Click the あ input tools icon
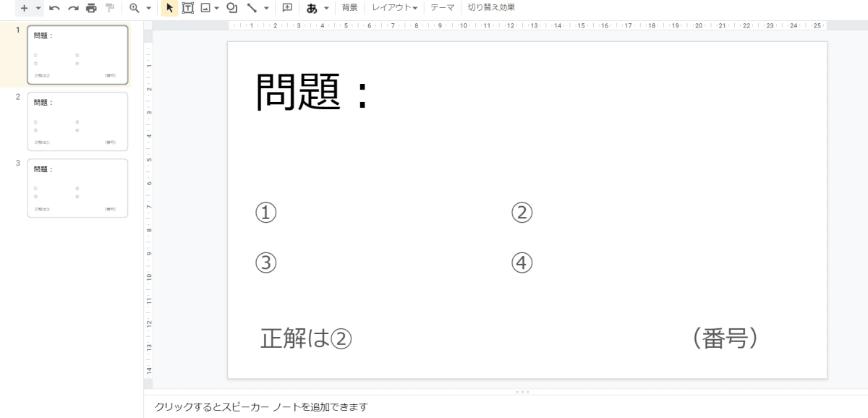This screenshot has width=868, height=418. click(312, 8)
